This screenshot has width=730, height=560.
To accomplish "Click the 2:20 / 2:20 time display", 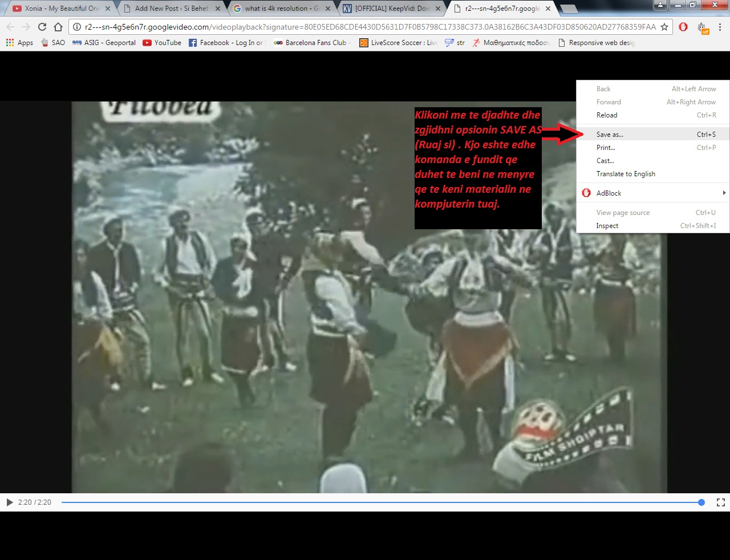I will (35, 502).
